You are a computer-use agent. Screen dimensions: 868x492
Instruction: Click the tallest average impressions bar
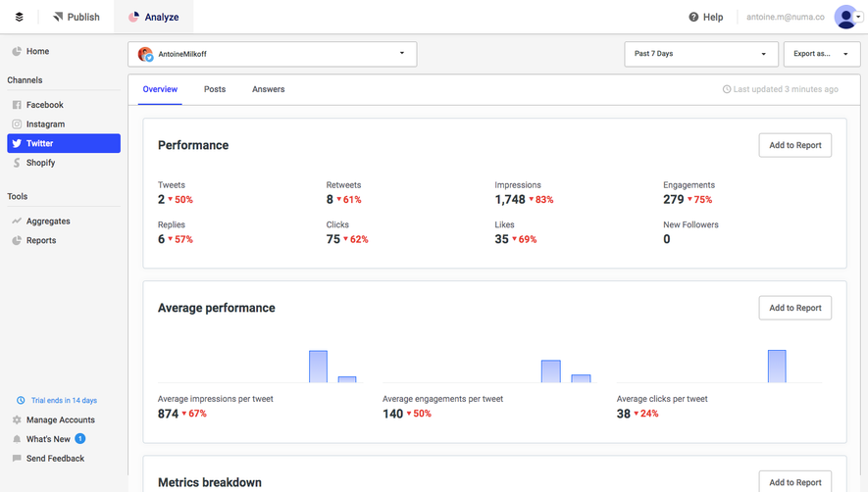coord(319,367)
